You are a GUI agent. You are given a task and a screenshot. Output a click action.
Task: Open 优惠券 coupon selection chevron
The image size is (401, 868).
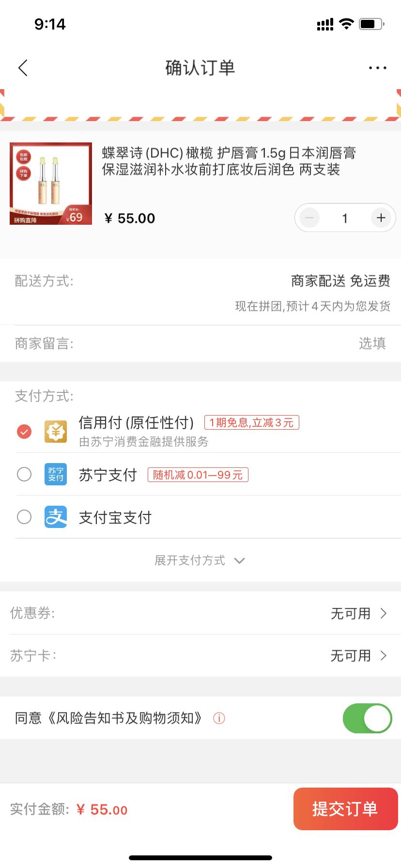384,613
